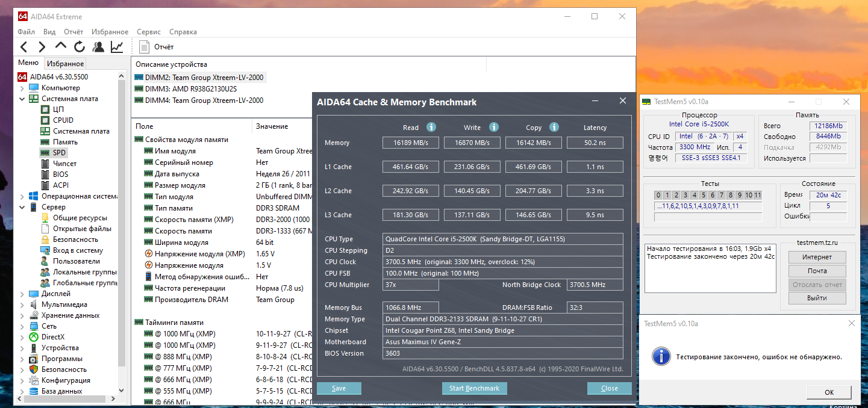Open the Избранное menu in the menu bar

110,32
